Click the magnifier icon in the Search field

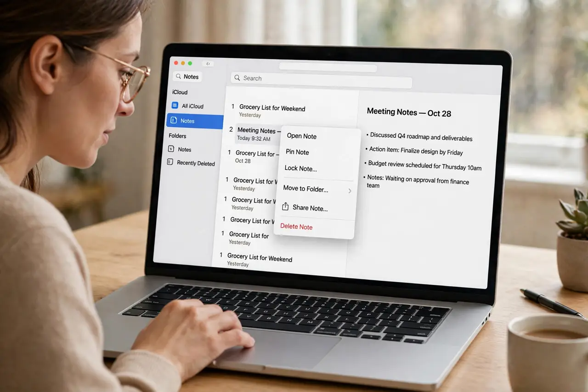tap(237, 78)
